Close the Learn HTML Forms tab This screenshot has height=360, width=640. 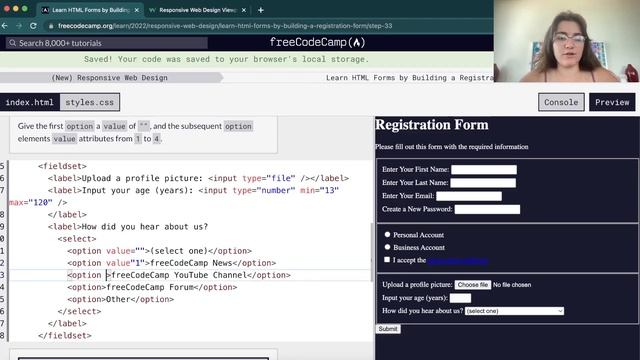click(x=137, y=10)
